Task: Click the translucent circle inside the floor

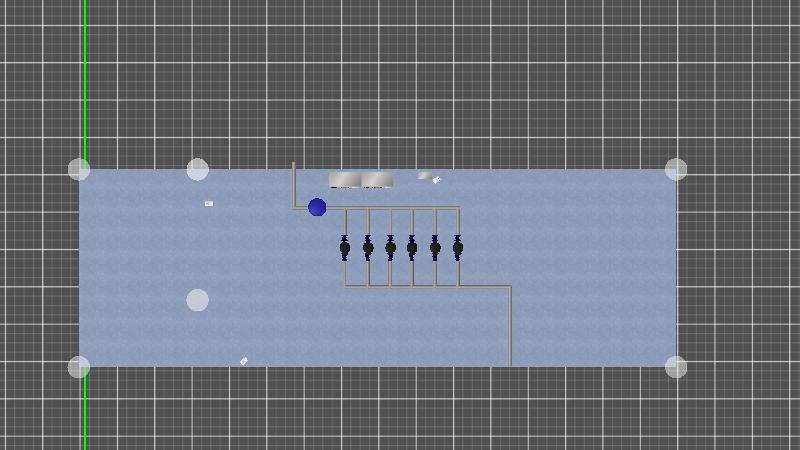Action: coord(198,300)
